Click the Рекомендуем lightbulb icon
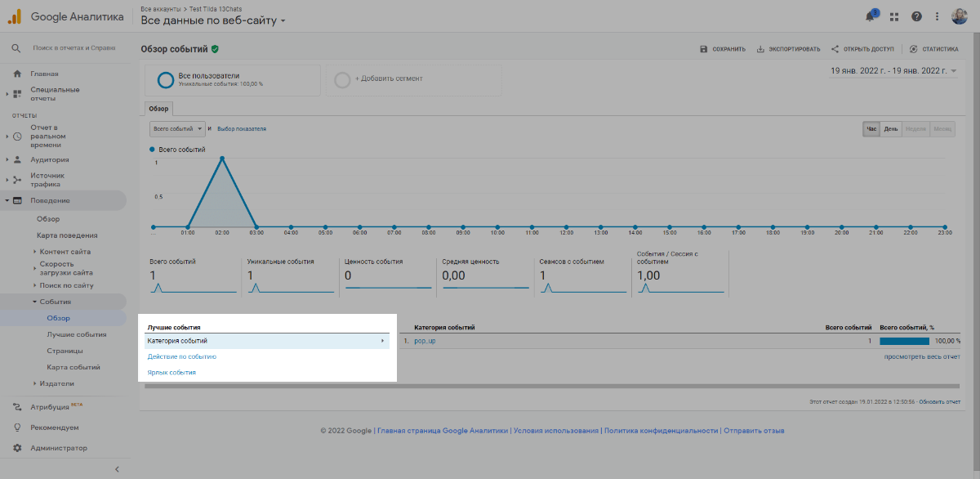This screenshot has height=479, width=980. (17, 427)
